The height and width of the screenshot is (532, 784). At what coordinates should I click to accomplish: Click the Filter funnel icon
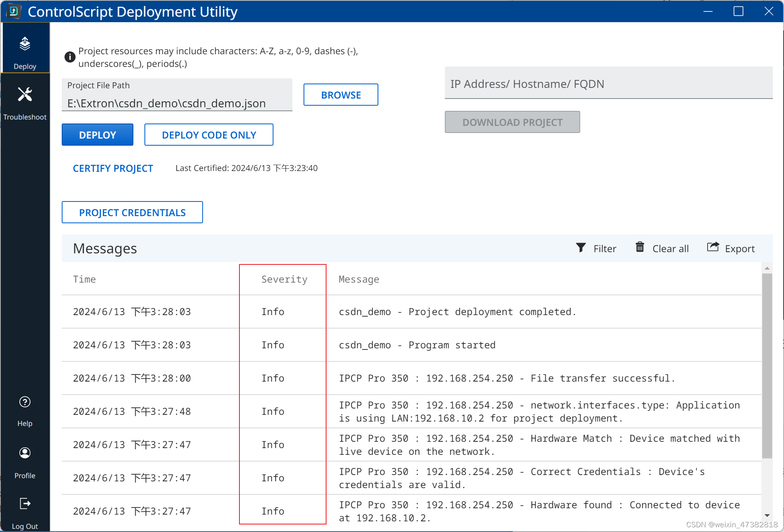[581, 248]
